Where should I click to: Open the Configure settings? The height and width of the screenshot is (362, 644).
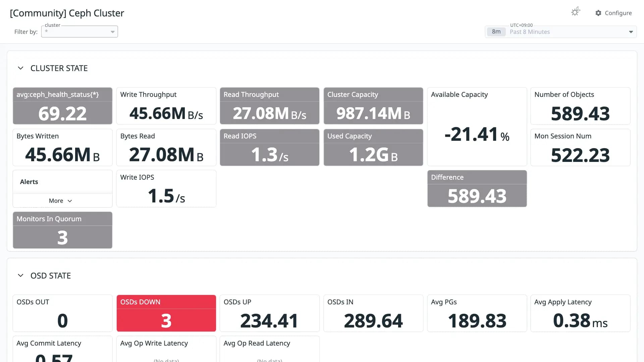(613, 13)
